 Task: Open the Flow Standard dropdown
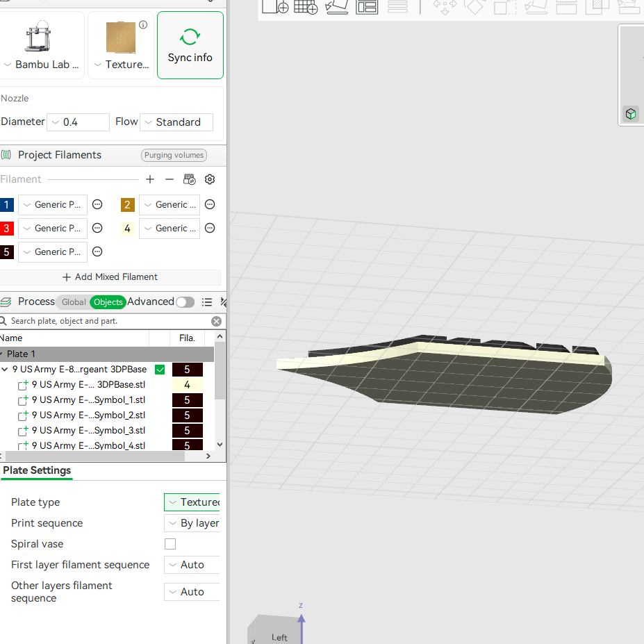coord(176,122)
